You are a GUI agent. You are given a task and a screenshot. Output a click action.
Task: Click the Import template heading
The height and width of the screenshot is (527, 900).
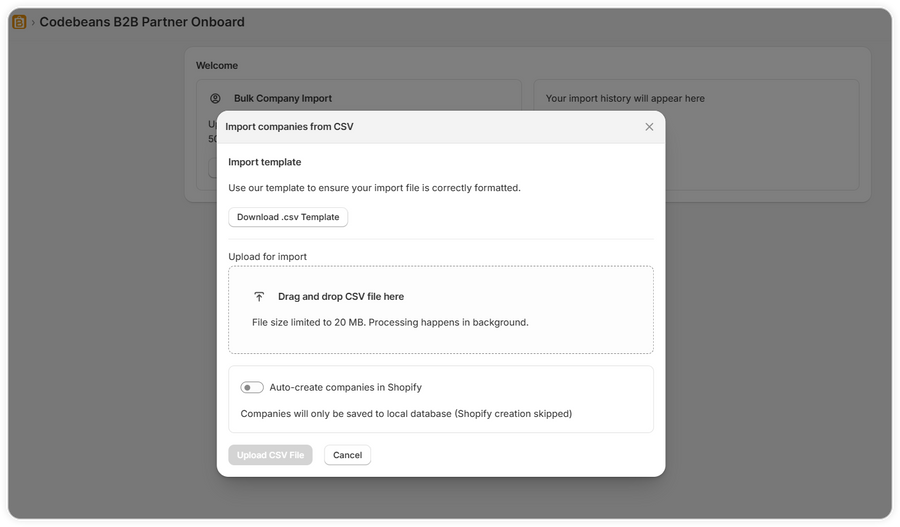point(265,162)
